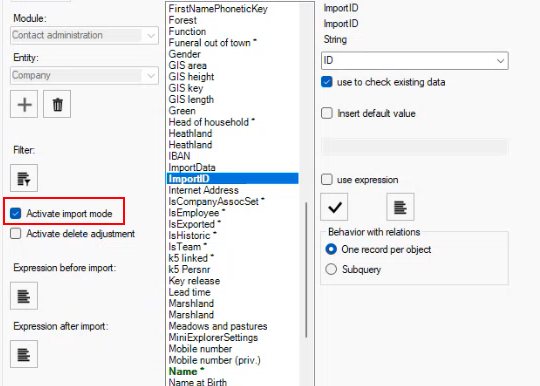Enable Insert default value checkbox
This screenshot has height=386, width=540.
tap(326, 113)
